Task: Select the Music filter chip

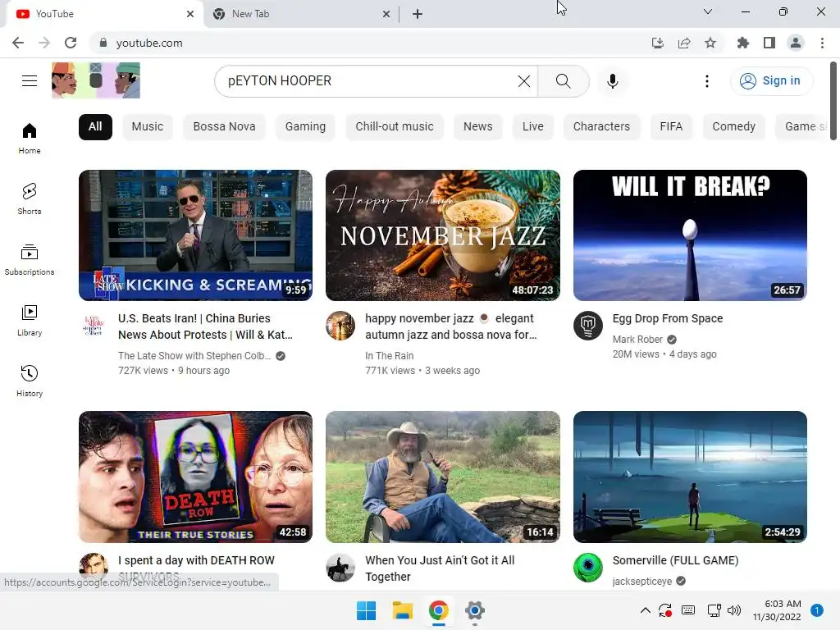Action: pyautogui.click(x=148, y=126)
